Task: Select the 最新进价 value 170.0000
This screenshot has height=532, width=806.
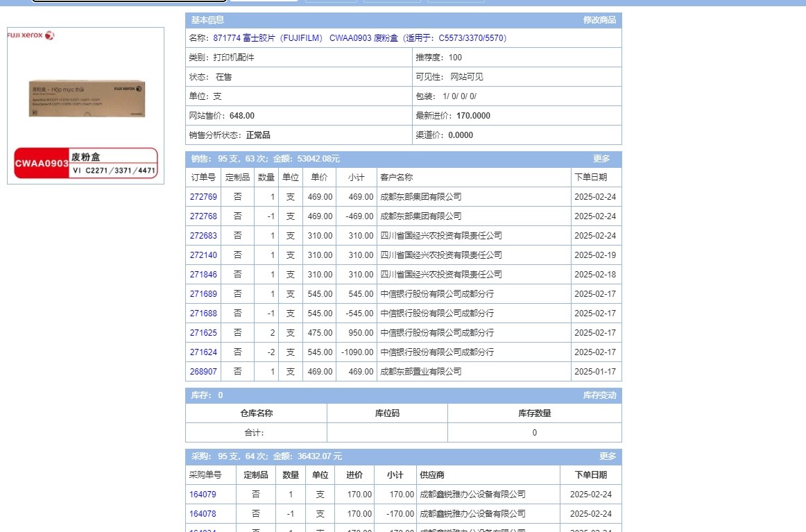Action: point(474,116)
